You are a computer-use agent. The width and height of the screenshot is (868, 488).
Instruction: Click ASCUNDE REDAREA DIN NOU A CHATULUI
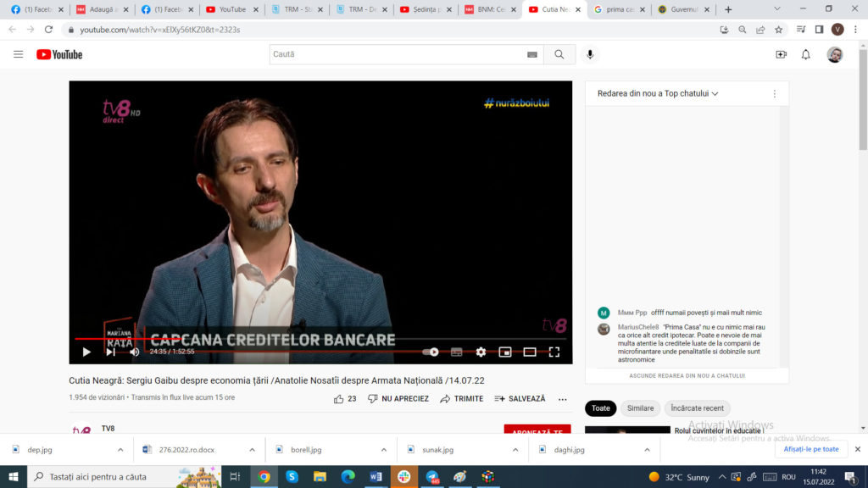pyautogui.click(x=687, y=375)
